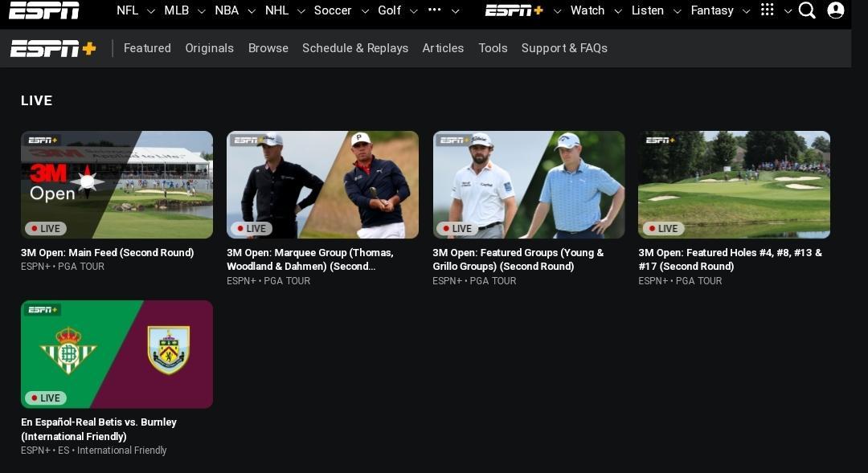This screenshot has height=473, width=868.
Task: Switch to the Featured tab
Action: [x=147, y=48]
